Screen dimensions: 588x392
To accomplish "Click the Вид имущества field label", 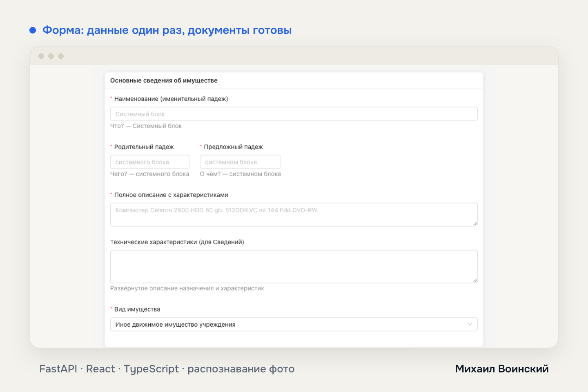I will 137,310.
